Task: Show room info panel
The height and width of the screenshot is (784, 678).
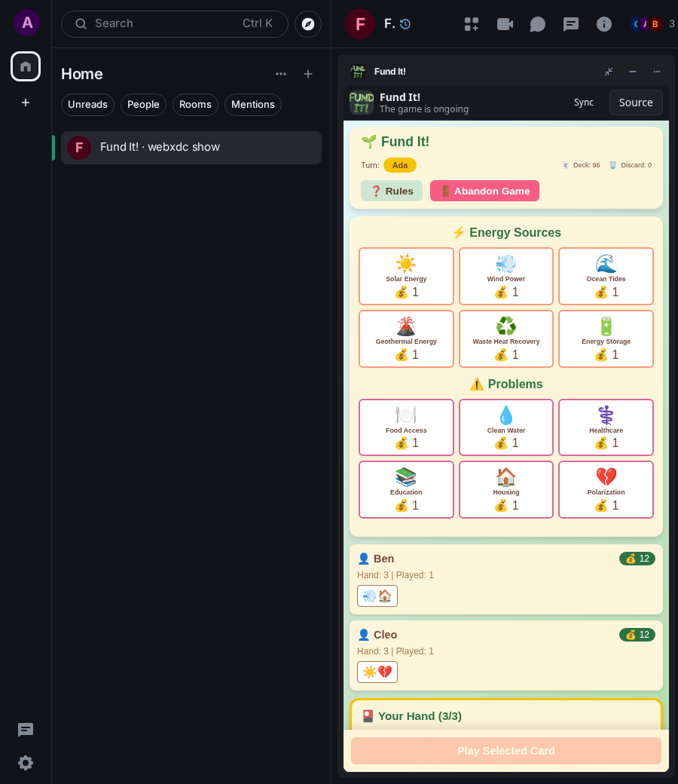Action: pyautogui.click(x=604, y=24)
